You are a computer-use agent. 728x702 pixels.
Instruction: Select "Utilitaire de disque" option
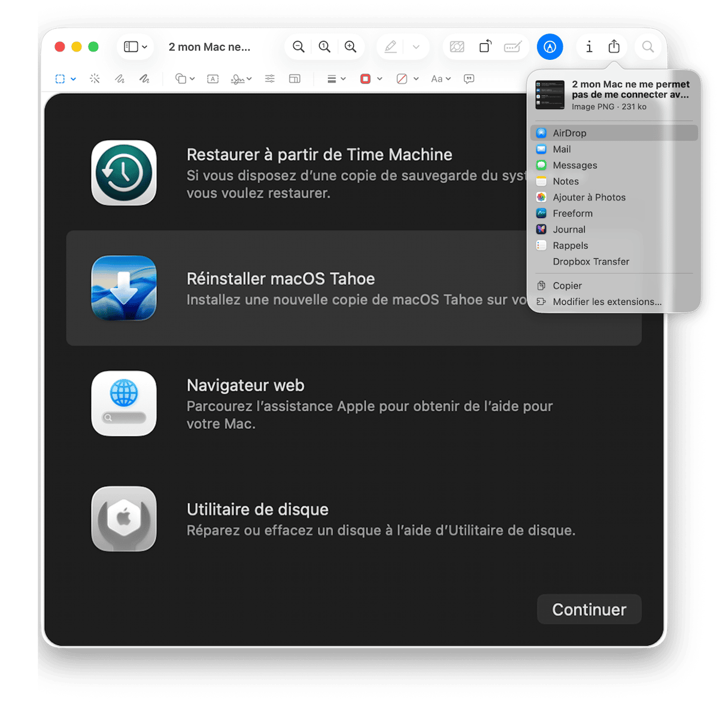(354, 519)
